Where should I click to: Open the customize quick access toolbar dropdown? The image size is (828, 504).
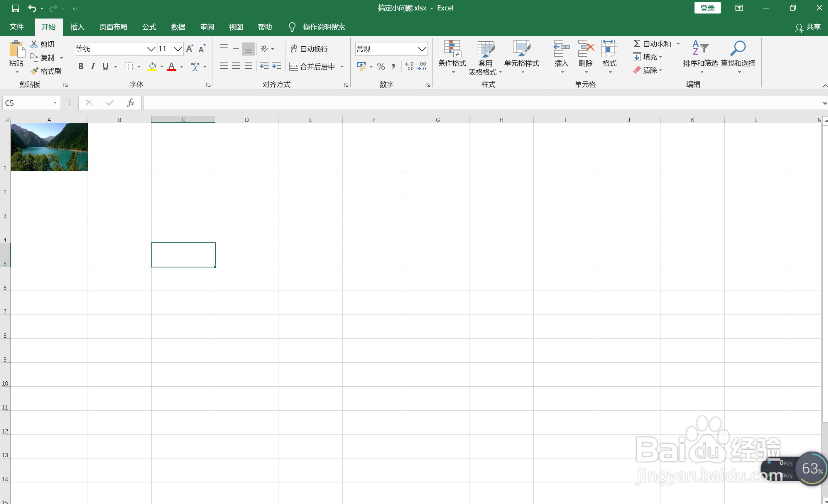[75, 8]
